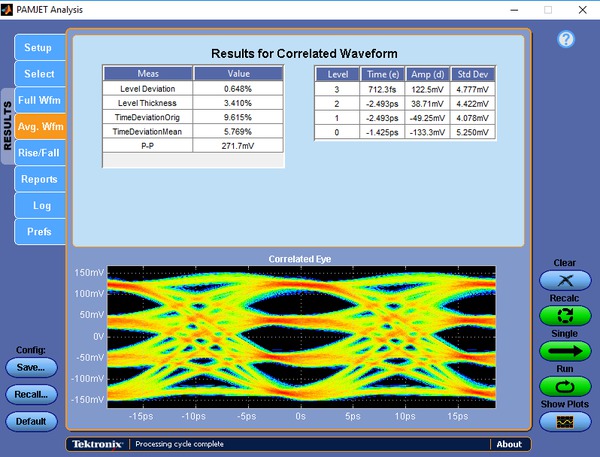Open the Setup tab

38,48
